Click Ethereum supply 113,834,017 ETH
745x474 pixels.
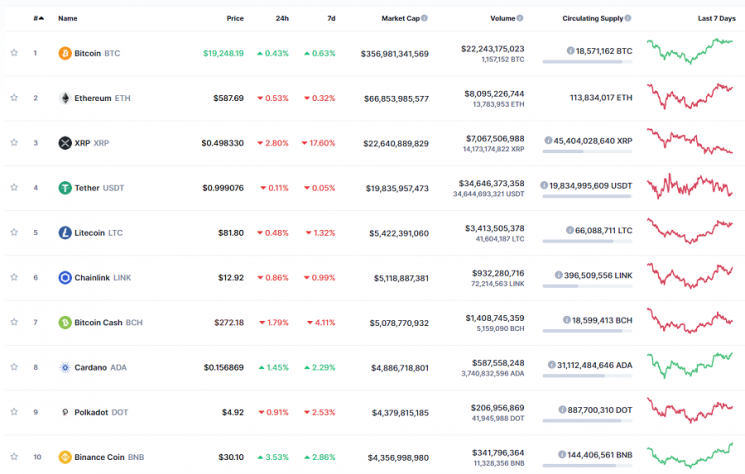click(601, 98)
